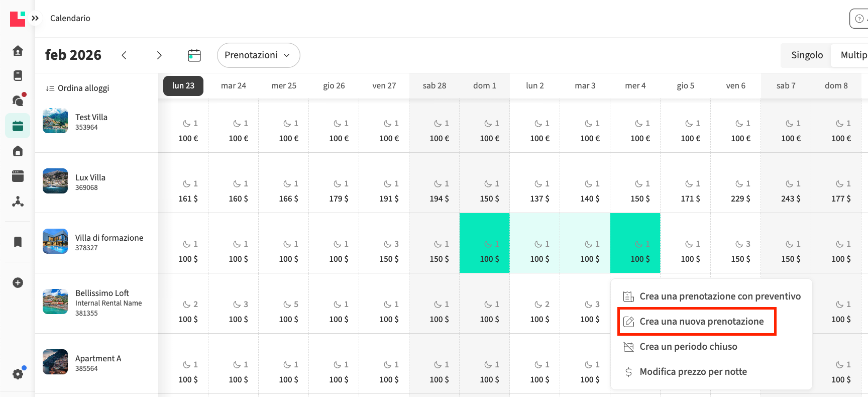Open the Prenotazioni dropdown
The width and height of the screenshot is (868, 397).
coord(258,55)
